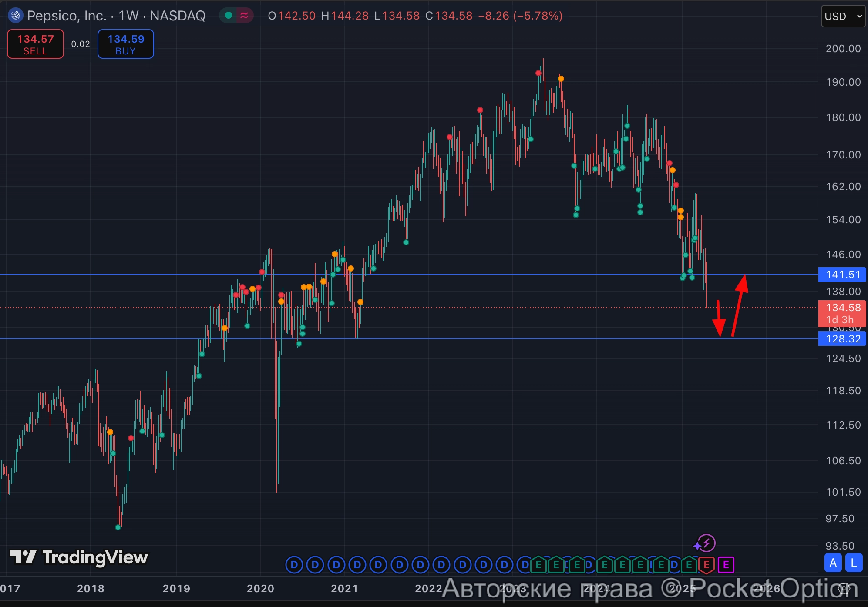Screen dimensions: 868x607
Task: Open the USD currency dropdown
Action: point(843,17)
